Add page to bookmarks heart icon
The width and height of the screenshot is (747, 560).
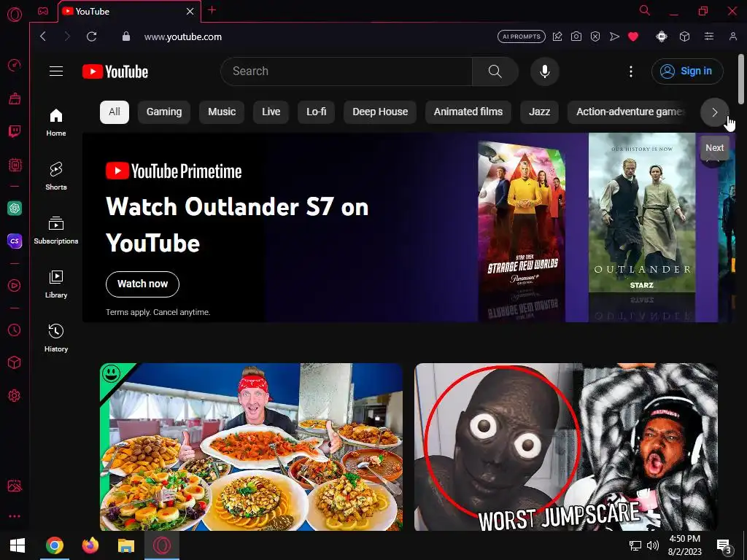pyautogui.click(x=633, y=36)
